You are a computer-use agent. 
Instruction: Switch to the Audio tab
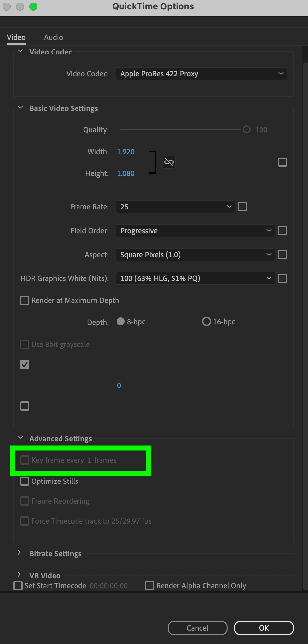coord(53,37)
